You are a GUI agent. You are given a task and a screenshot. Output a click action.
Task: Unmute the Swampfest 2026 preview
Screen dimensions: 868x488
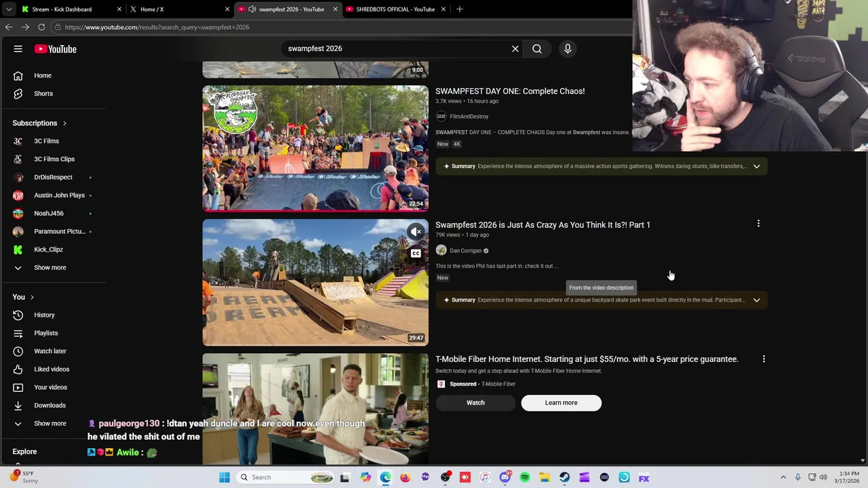coord(416,232)
